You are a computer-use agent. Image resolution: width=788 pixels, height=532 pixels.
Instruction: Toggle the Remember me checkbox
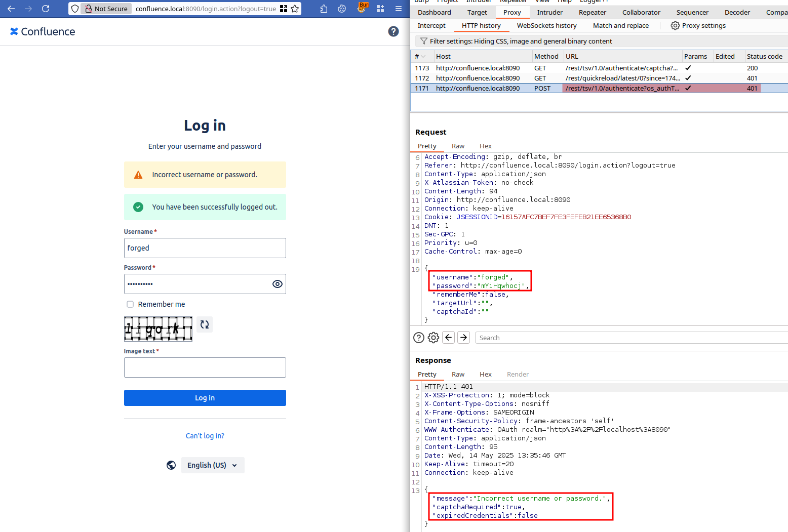(x=130, y=304)
